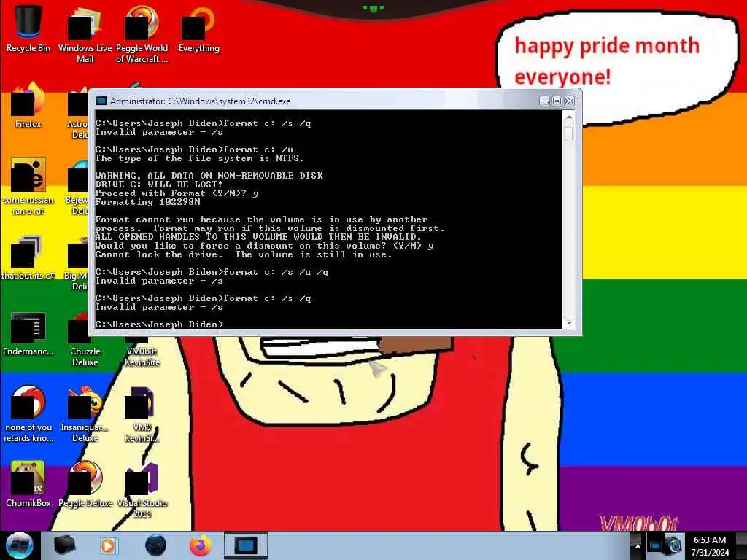Click 'WARNING, ALL DATA ON NON-REMOVABLE DISK' line

tap(209, 176)
